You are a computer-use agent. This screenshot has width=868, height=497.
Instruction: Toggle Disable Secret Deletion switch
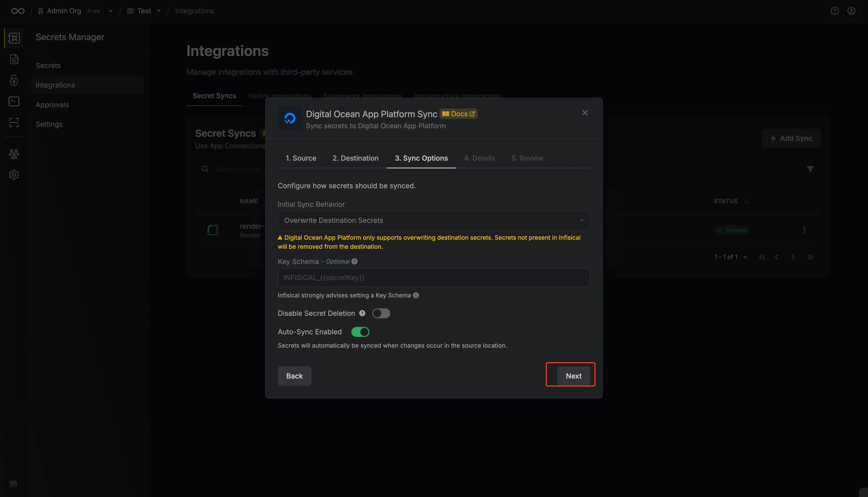pos(381,313)
